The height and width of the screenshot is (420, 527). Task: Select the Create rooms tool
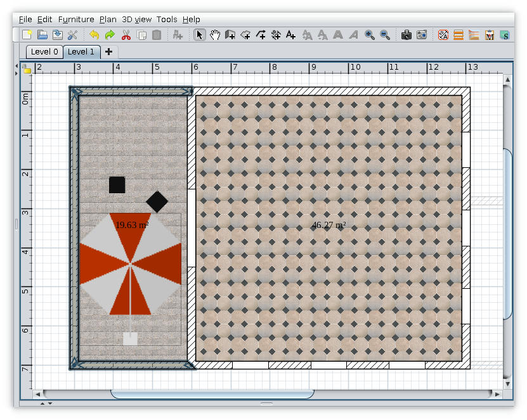tap(245, 35)
